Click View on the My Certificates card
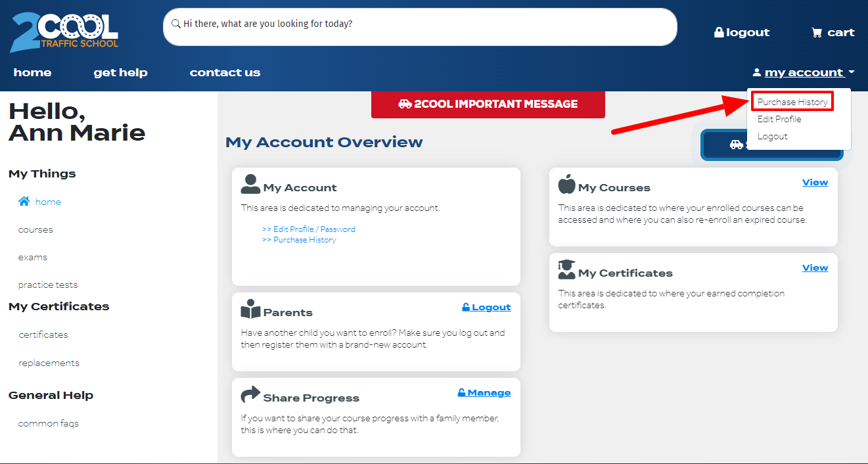868x464 pixels. click(x=815, y=267)
